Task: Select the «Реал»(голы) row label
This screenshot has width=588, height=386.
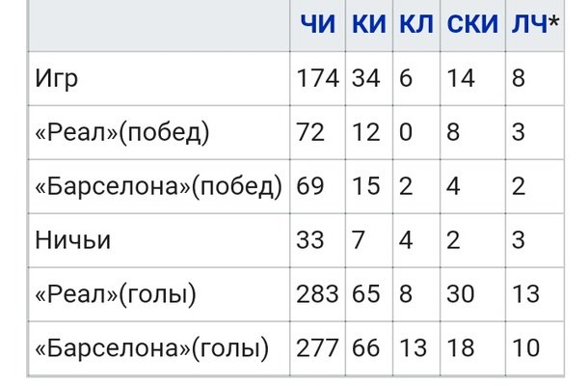Action: [x=118, y=294]
